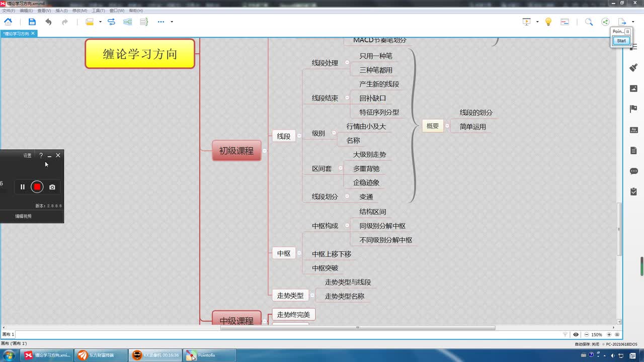Viewport: 644px width, 362px height.
Task: Open the 查看(V) menu
Action: pyautogui.click(x=44, y=11)
